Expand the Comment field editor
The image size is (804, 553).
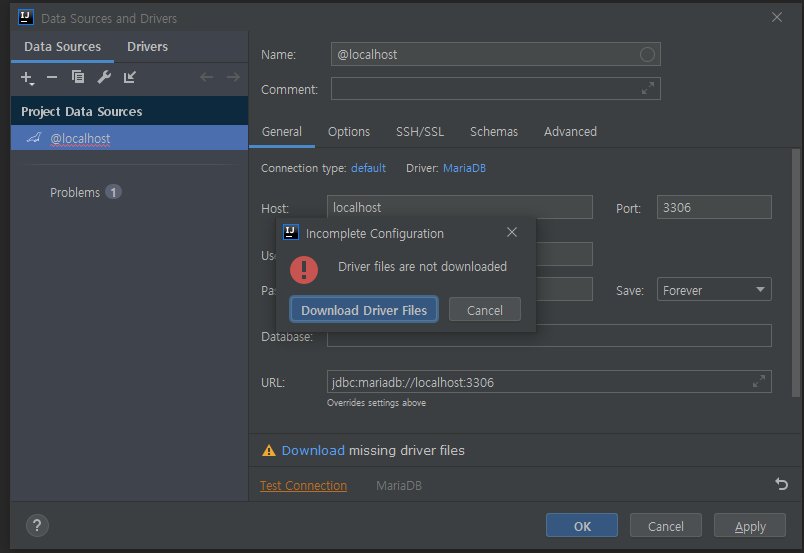[648, 89]
